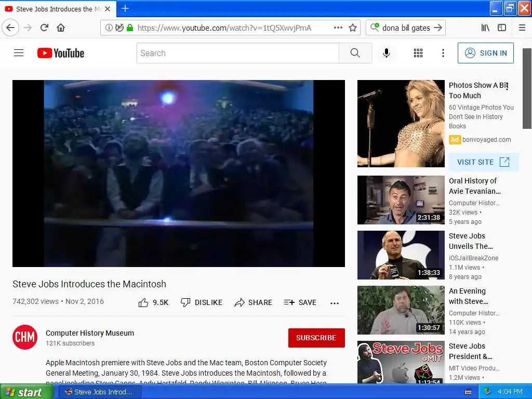Screen dimensions: 532x399
Task: Open YouTube apps grid icon
Action: tap(418, 53)
